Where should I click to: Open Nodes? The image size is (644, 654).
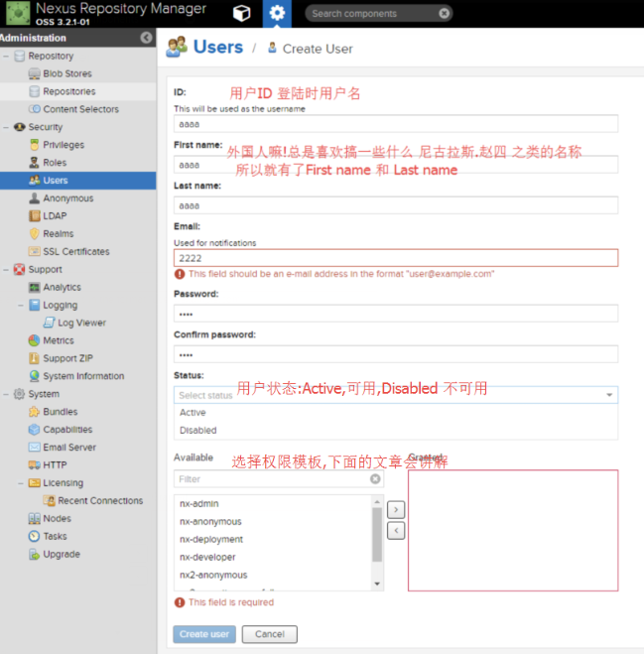coord(58,518)
